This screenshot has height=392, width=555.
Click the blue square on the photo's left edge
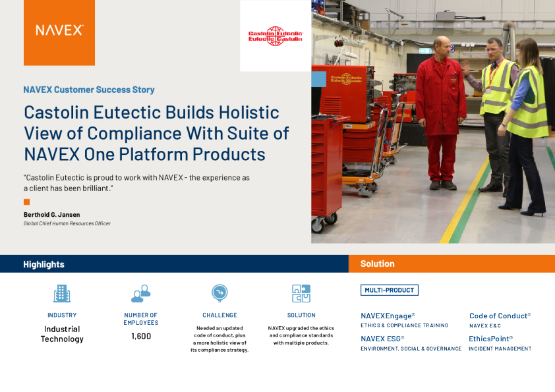[318, 79]
